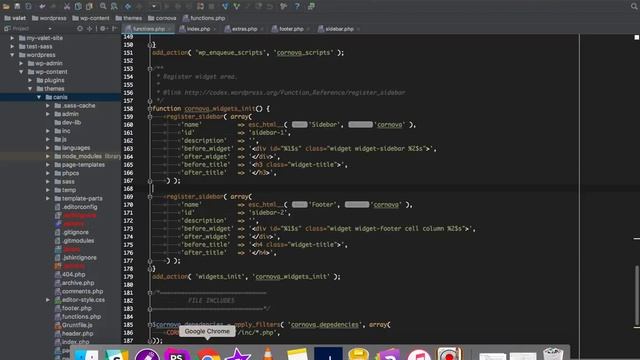The image size is (640, 360).
Task: Expand the plugins folder
Action: [x=30, y=80]
